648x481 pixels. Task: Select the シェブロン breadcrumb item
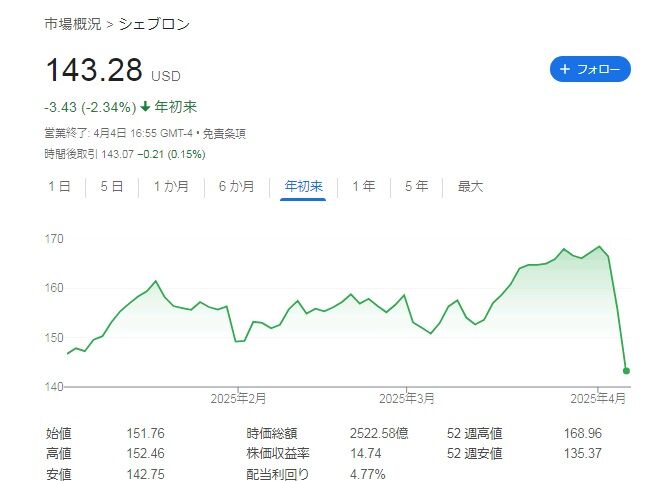click(x=154, y=24)
